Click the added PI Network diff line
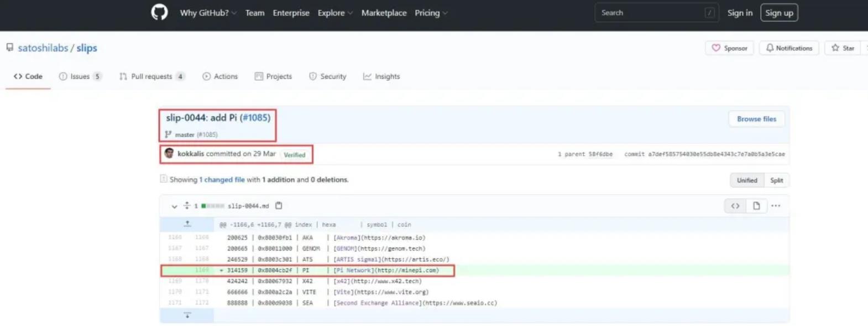The height and width of the screenshot is (326, 868). tap(474, 271)
